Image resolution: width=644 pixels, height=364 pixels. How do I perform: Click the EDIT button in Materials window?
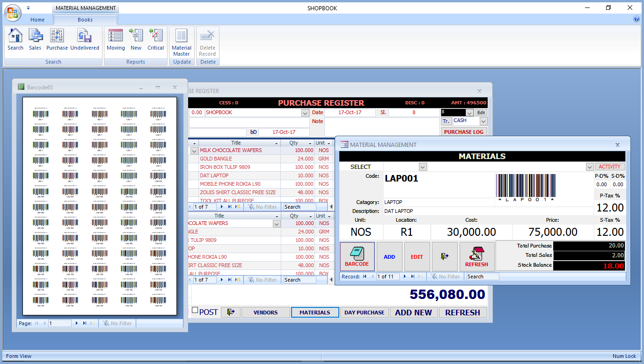tap(417, 256)
